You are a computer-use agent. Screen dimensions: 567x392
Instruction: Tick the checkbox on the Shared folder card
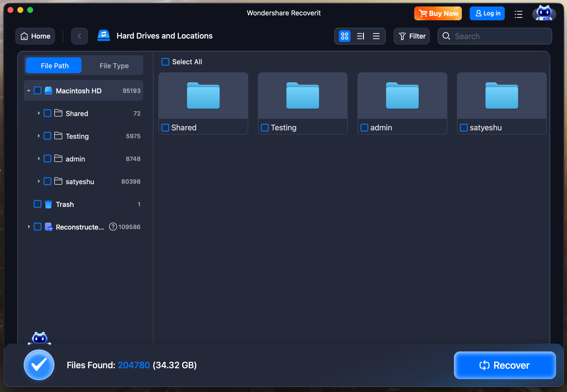click(165, 127)
